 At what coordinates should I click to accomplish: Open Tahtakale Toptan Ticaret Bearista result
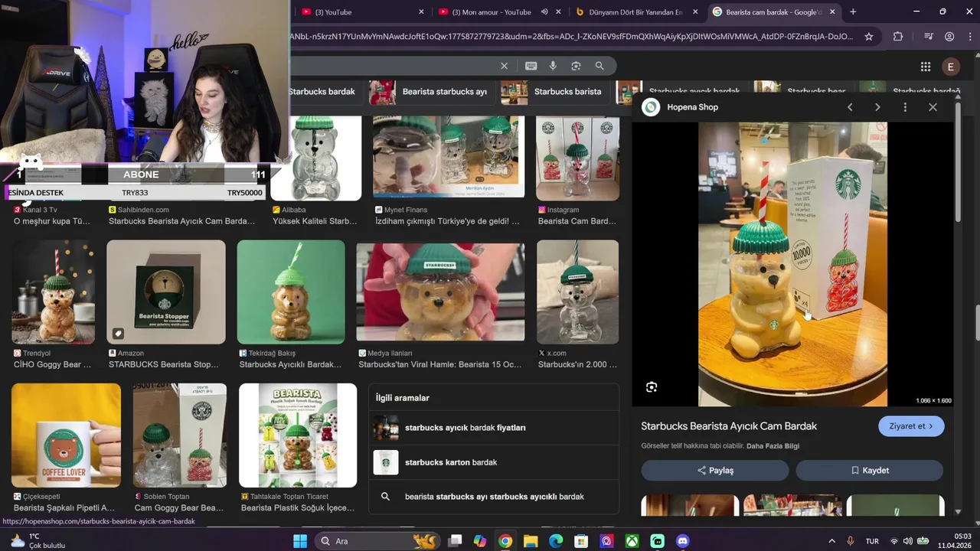(298, 435)
